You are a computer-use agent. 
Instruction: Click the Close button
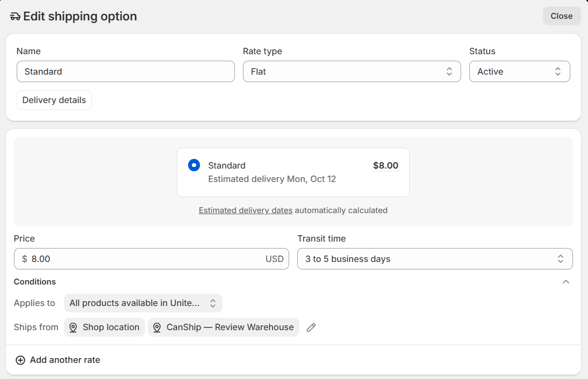(561, 16)
